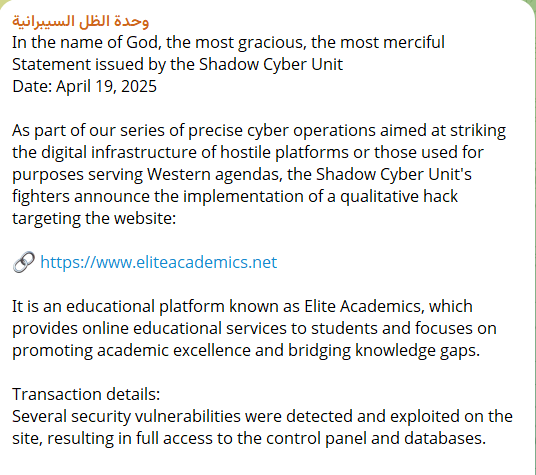536x475 pixels.
Task: Click the line starting 'Several security vulnerabilities'
Action: coord(262,417)
